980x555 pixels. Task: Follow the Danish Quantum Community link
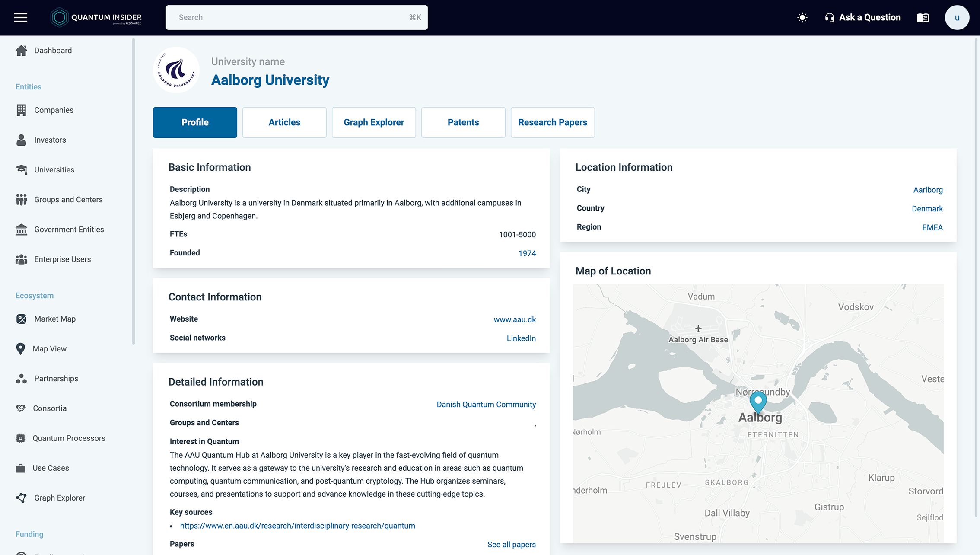click(486, 405)
